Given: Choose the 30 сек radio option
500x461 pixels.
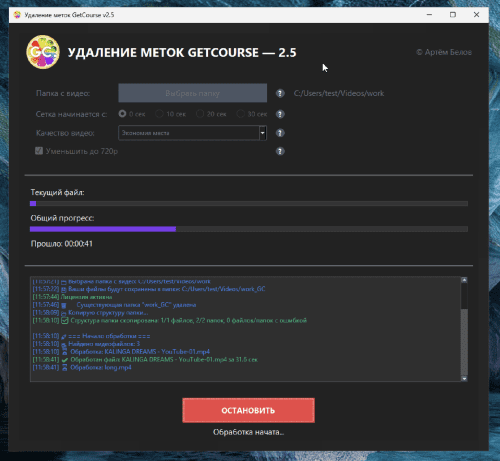Looking at the screenshot, I should (240, 114).
